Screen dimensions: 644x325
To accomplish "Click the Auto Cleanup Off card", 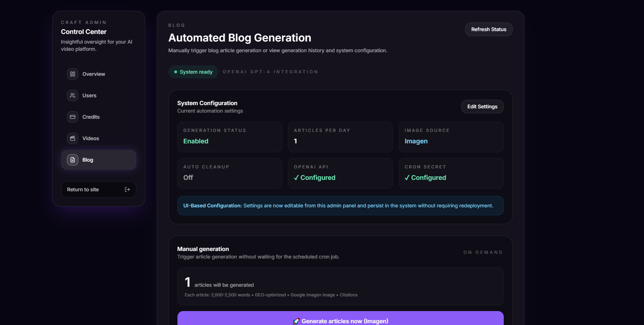I will pyautogui.click(x=230, y=173).
